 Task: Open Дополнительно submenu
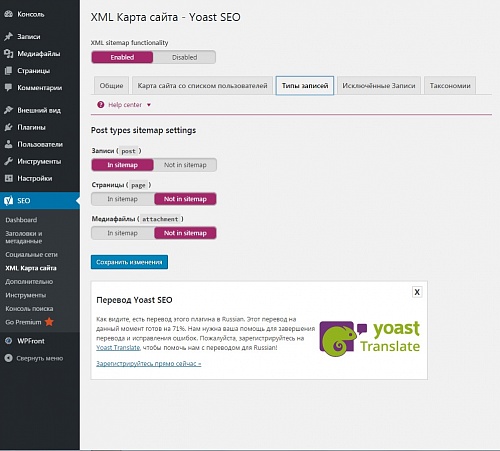coord(29,282)
